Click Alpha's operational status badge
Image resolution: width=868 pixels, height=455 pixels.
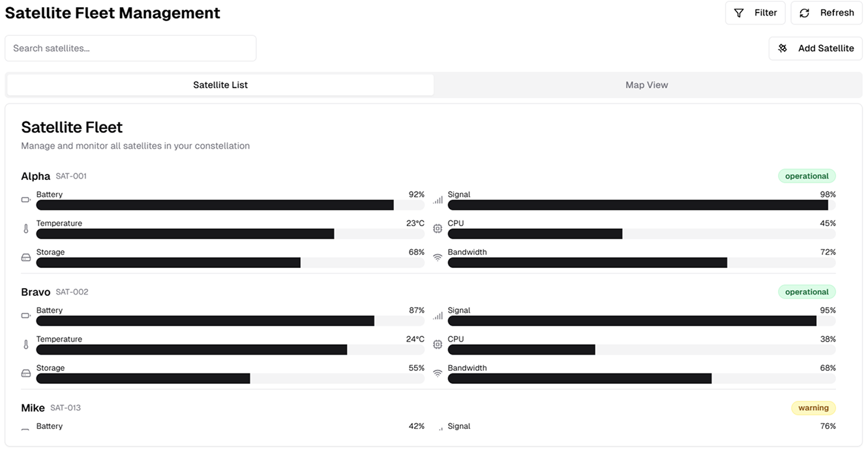(807, 176)
